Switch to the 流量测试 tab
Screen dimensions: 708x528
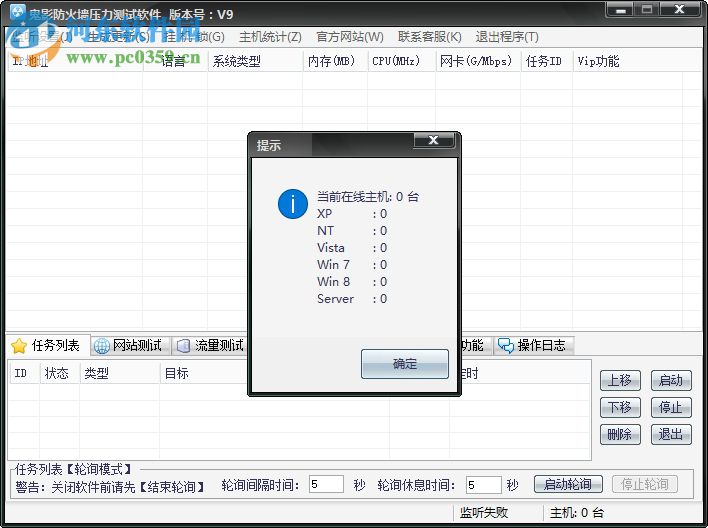point(211,346)
